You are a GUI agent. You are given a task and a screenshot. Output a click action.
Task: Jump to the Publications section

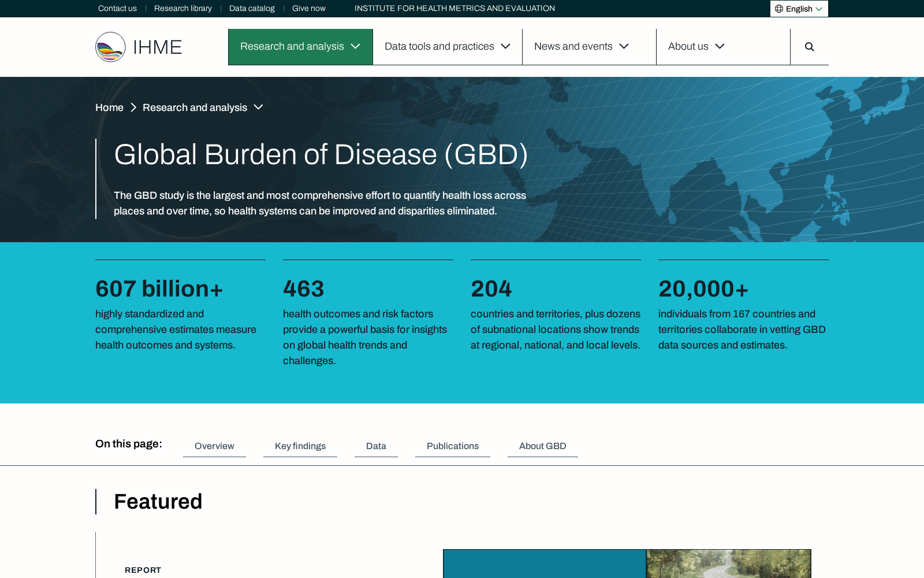(453, 446)
